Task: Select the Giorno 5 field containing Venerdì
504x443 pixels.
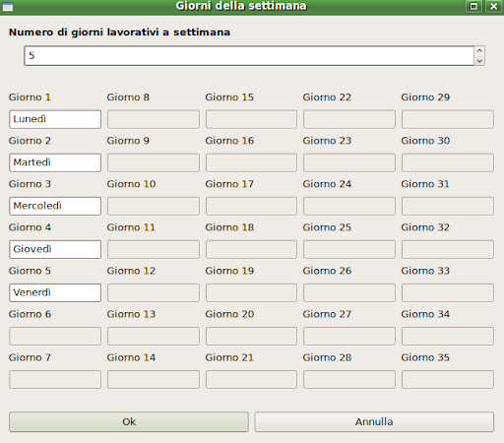Action: (x=55, y=292)
